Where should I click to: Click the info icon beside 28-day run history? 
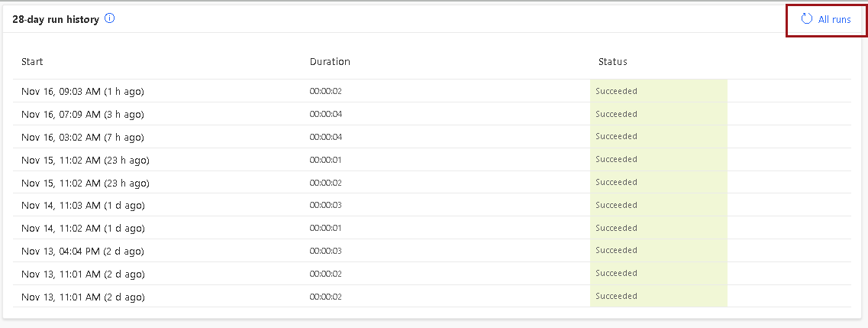coord(110,19)
